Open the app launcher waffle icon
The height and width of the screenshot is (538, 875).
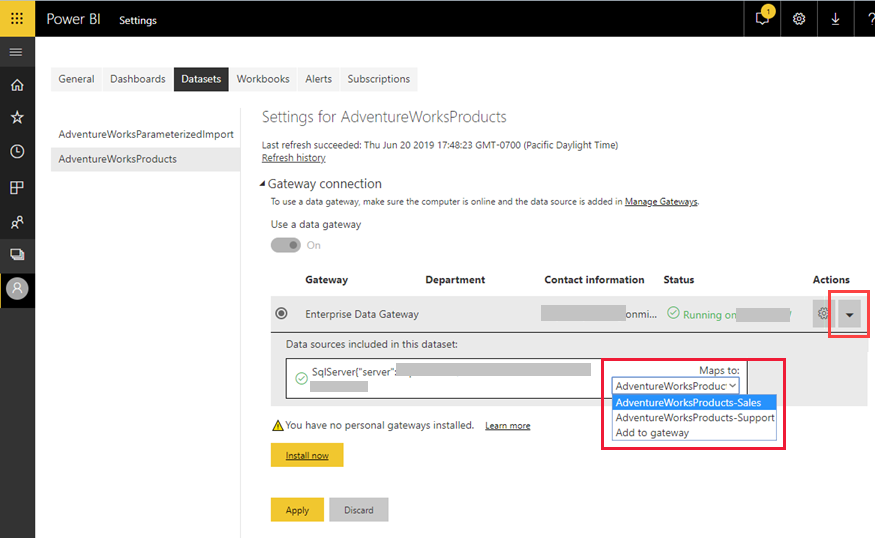(x=17, y=18)
